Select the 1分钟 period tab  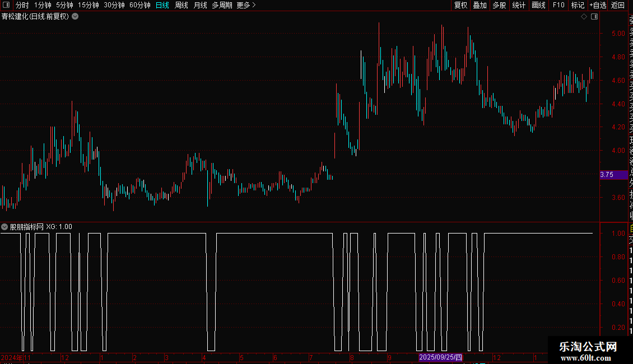43,5
